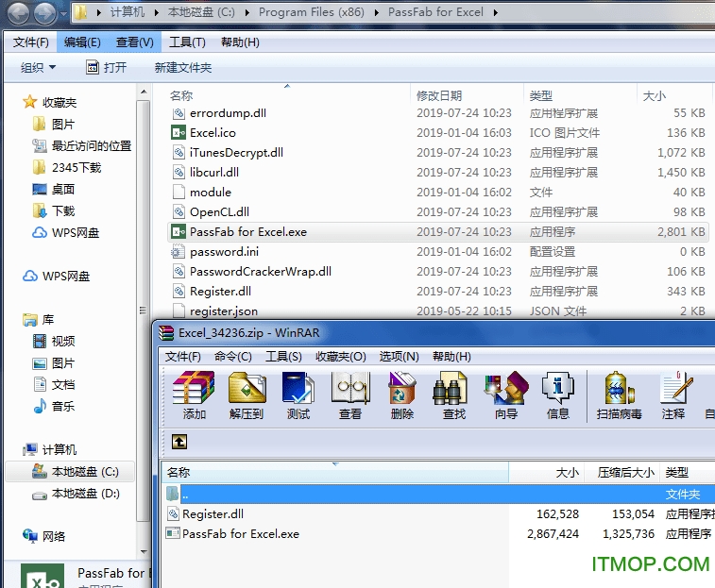Image resolution: width=715 pixels, height=588 pixels.
Task: Select the parent folder '..' row in WinRAR
Action: click(438, 495)
